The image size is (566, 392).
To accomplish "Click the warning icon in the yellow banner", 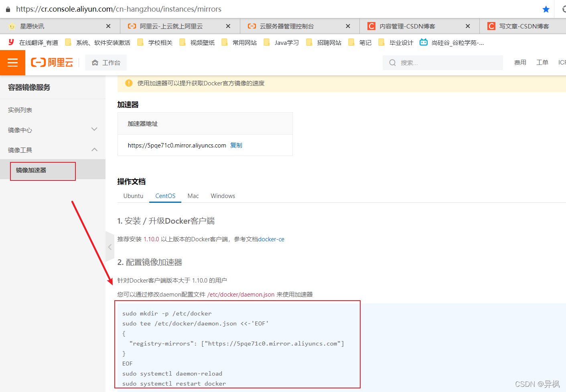I will coord(129,83).
